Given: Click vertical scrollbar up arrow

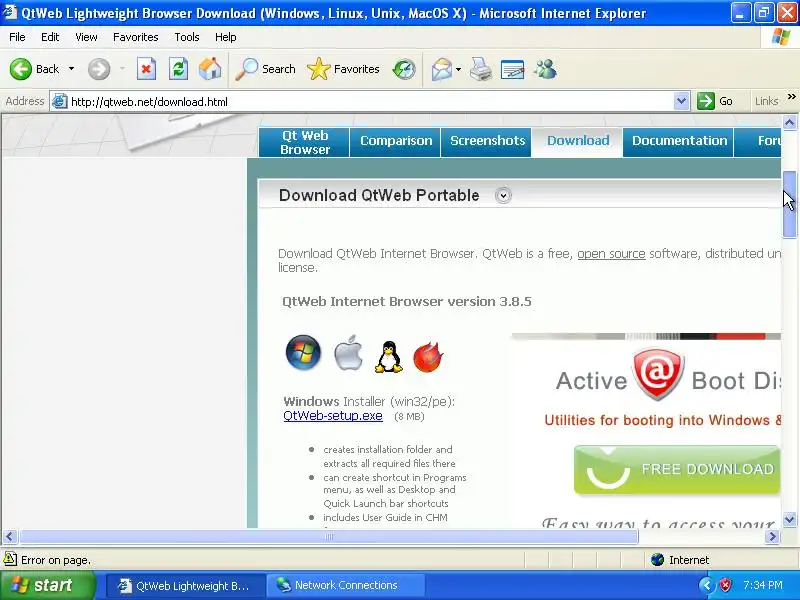Looking at the screenshot, I should coord(789,122).
